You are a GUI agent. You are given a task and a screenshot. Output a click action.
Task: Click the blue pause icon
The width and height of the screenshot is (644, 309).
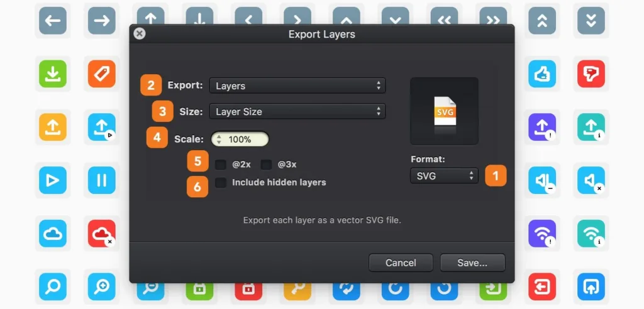101,180
